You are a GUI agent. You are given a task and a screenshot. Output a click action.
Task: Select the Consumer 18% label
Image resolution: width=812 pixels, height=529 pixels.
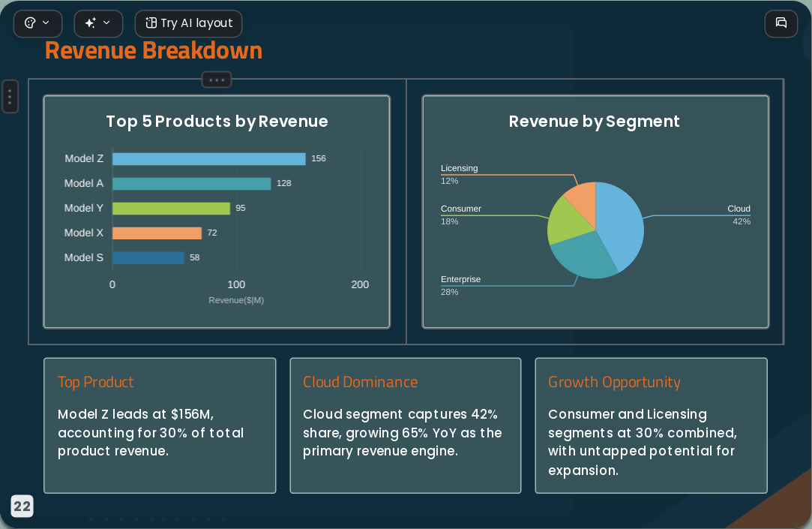coord(461,215)
